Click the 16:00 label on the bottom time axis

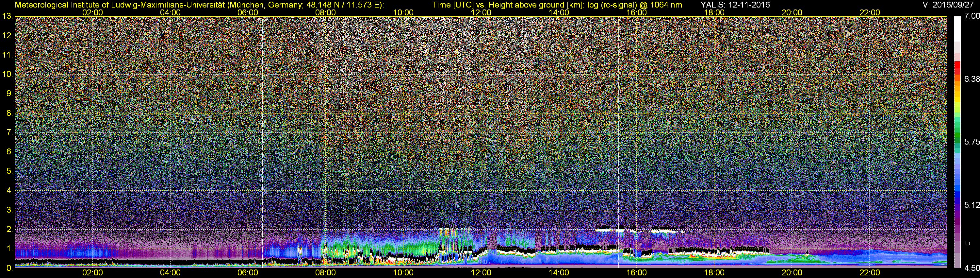(636, 273)
